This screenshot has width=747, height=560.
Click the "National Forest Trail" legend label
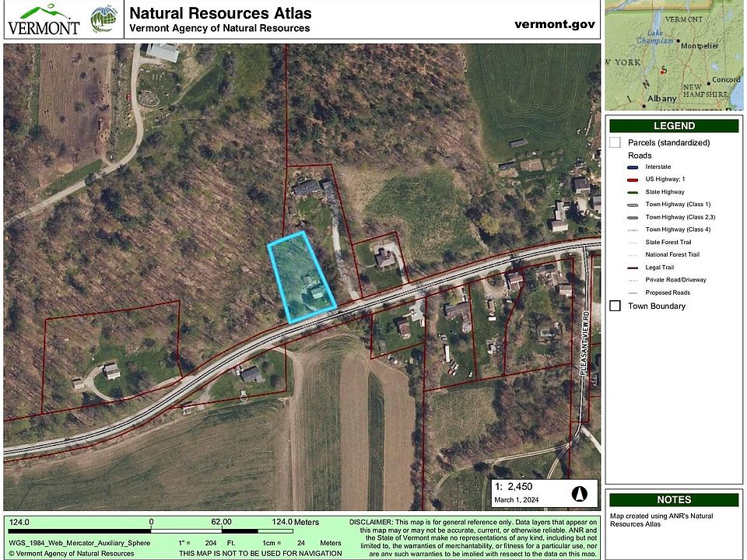(x=672, y=255)
